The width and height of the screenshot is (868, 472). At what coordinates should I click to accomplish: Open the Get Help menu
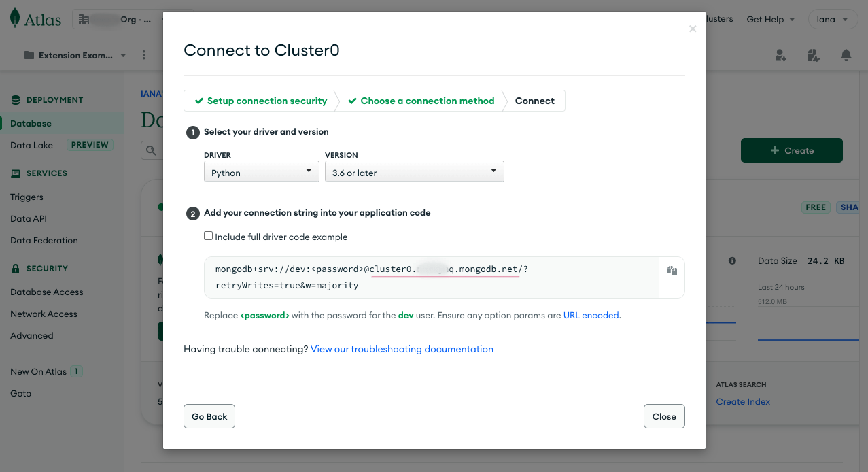pyautogui.click(x=770, y=19)
